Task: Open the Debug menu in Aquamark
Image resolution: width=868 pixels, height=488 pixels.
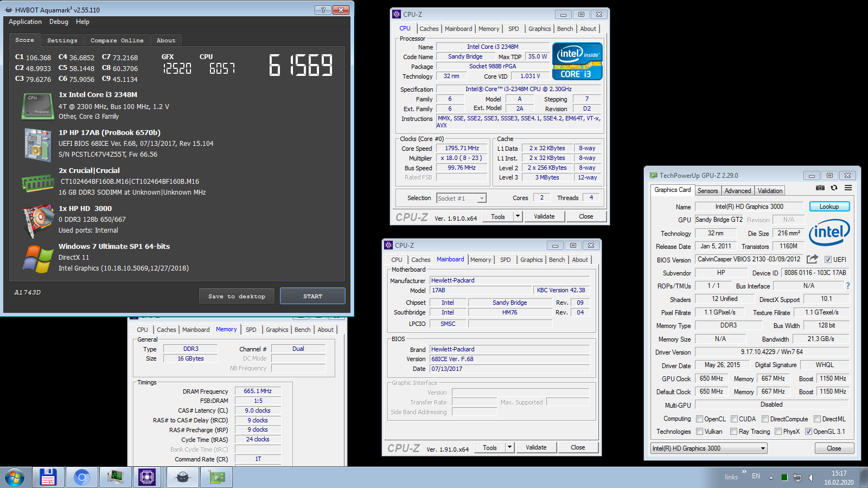Action: click(x=59, y=22)
